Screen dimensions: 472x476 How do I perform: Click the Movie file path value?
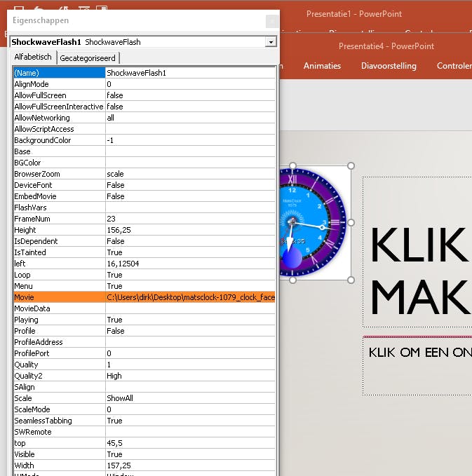click(x=190, y=297)
